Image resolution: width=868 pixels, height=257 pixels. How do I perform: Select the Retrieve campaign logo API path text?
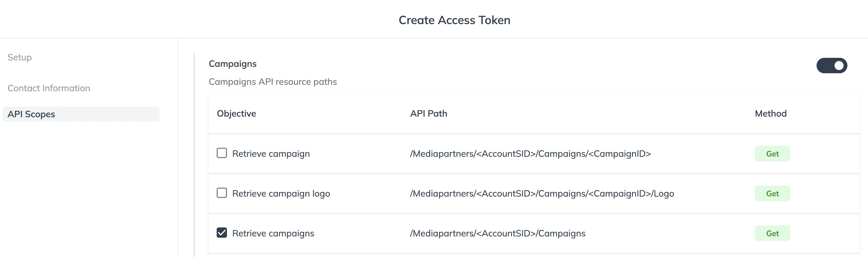click(x=541, y=193)
